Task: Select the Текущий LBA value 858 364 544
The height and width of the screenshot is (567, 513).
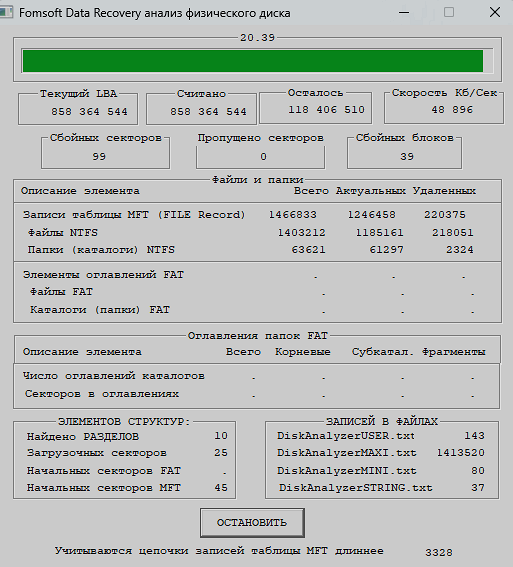Action: (89, 111)
